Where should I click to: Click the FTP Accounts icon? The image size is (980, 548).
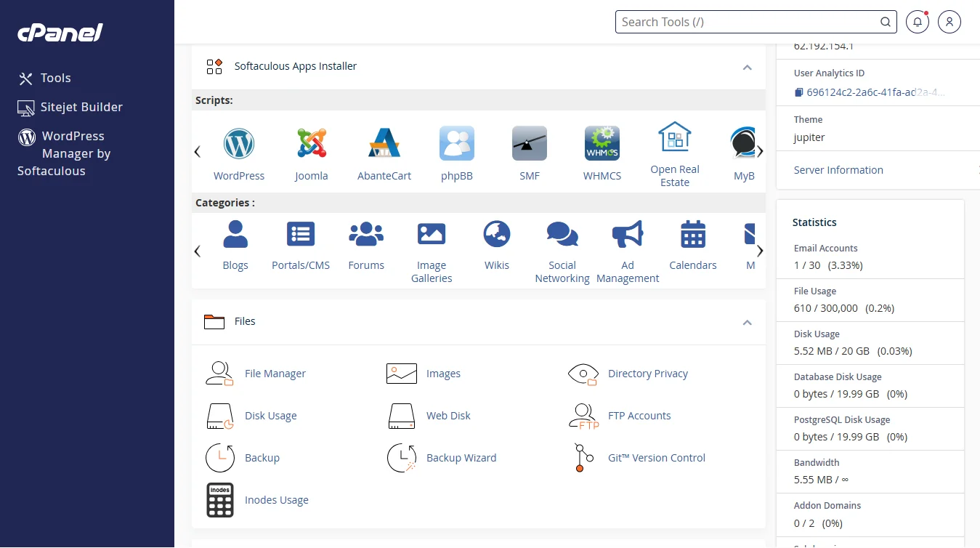click(x=583, y=416)
